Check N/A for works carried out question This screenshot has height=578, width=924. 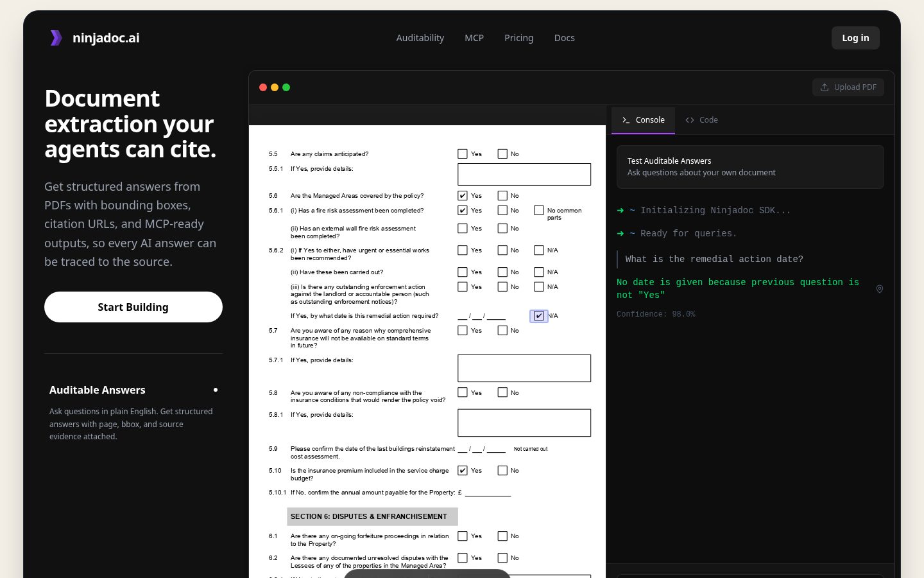point(539,272)
